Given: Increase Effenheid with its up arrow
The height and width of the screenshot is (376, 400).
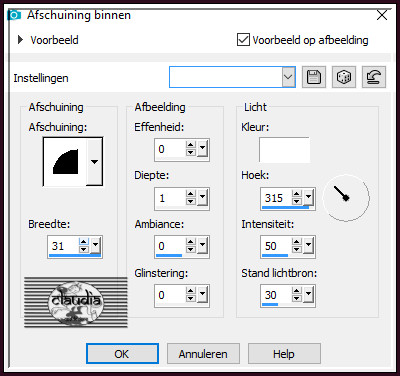Looking at the screenshot, I should tap(191, 144).
